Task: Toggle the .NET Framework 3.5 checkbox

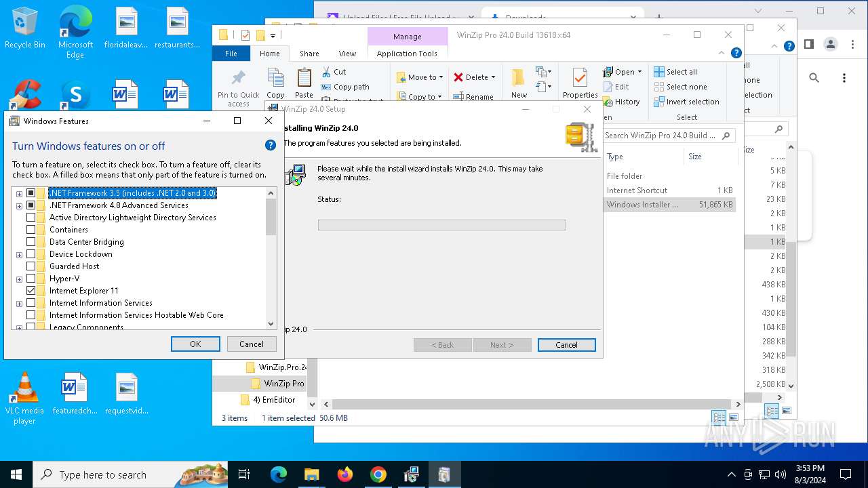Action: (x=31, y=193)
